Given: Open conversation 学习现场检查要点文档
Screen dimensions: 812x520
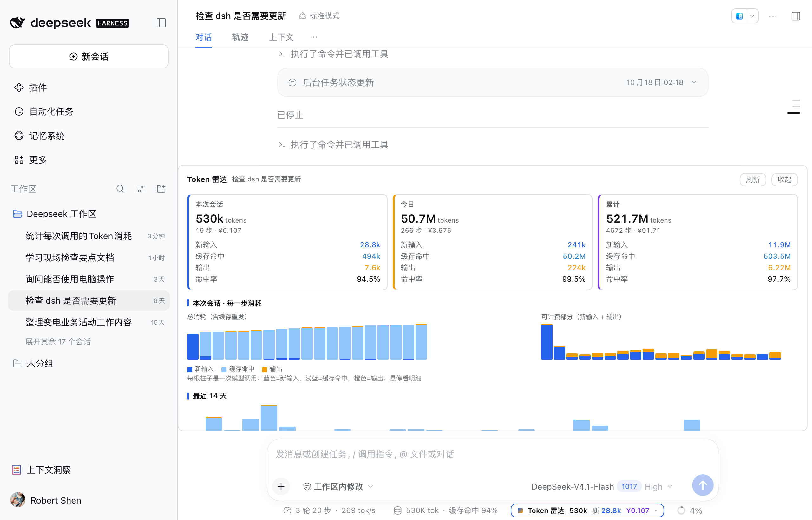Looking at the screenshot, I should (89, 258).
